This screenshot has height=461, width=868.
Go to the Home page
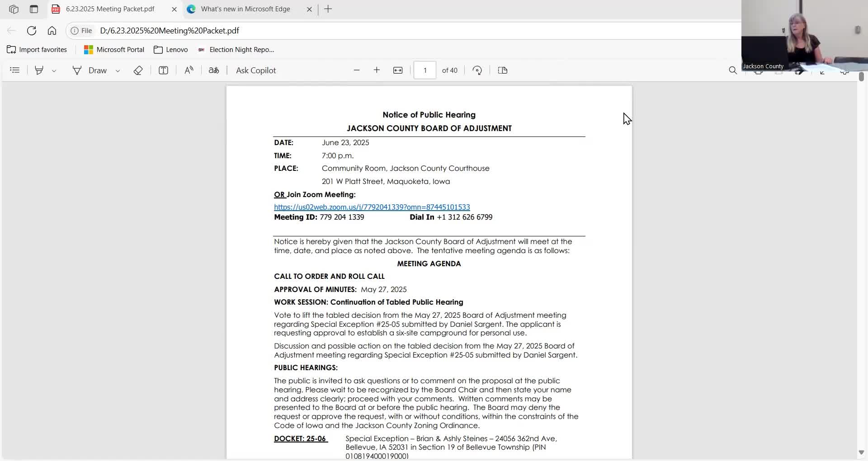(52, 31)
